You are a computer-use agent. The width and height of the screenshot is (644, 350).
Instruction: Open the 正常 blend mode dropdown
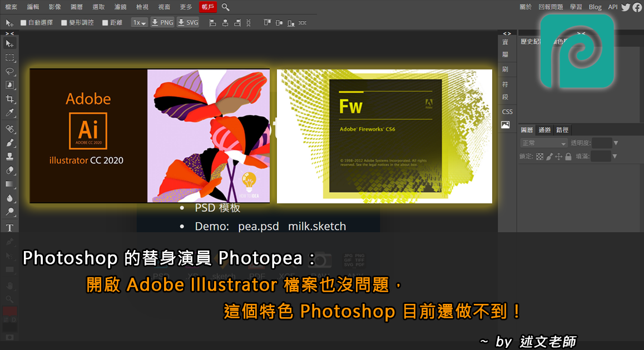[544, 143]
